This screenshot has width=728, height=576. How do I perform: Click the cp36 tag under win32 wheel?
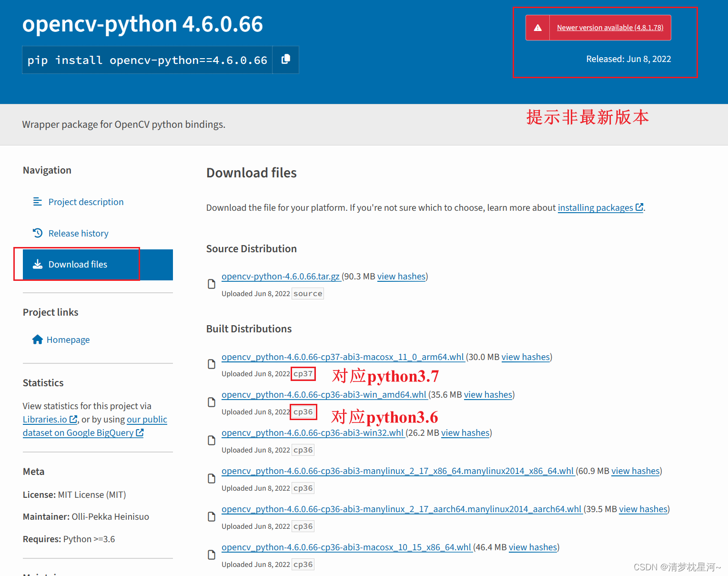click(303, 450)
